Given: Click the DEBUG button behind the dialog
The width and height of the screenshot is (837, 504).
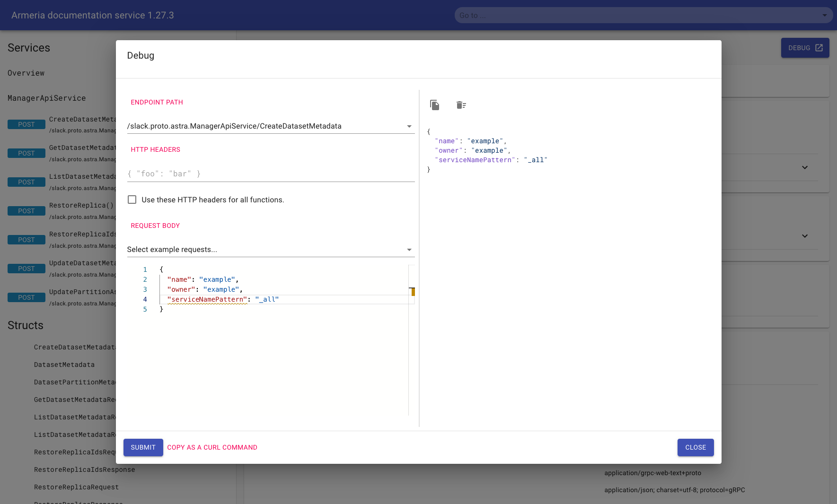Looking at the screenshot, I should click(805, 48).
